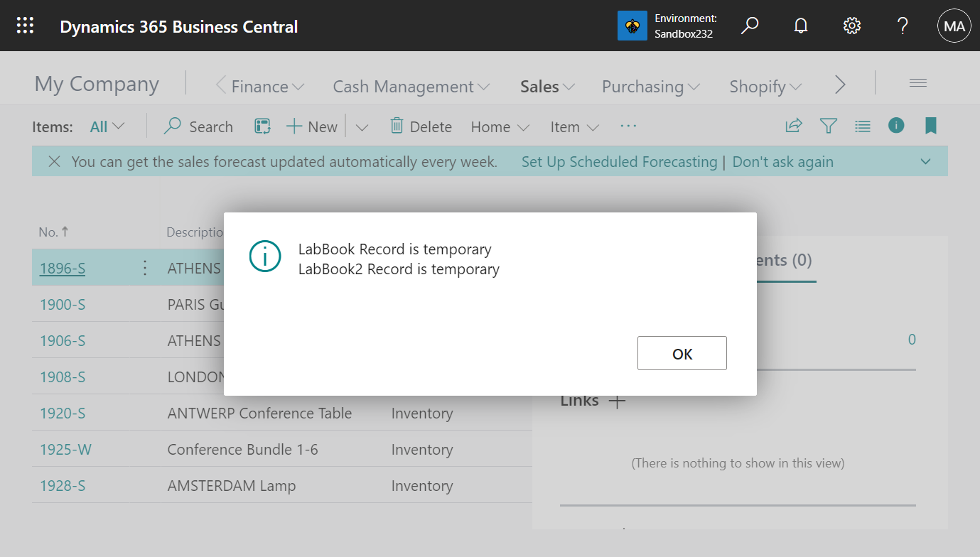Open the filter pane icon
This screenshot has width=980, height=557.
(829, 126)
